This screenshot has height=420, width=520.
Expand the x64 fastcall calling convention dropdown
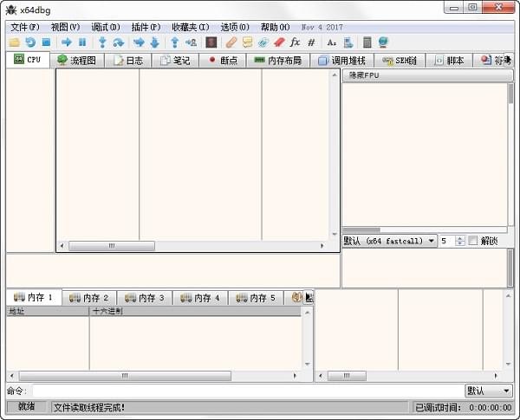(389, 241)
